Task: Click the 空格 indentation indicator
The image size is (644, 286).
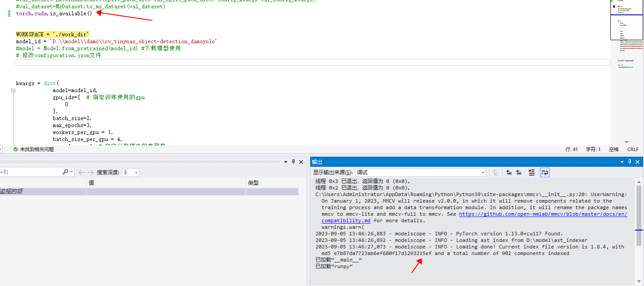Action: [x=613, y=149]
